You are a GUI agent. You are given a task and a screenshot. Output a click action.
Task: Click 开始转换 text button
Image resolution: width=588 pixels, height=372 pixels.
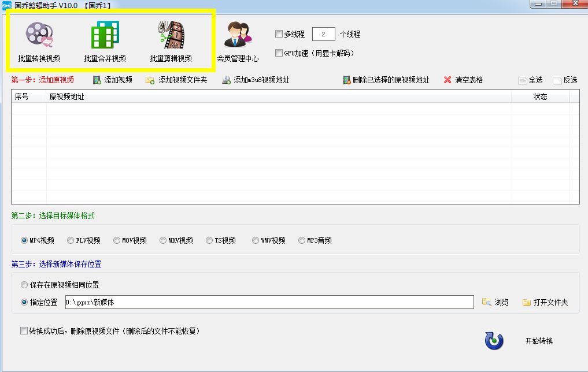click(x=539, y=341)
